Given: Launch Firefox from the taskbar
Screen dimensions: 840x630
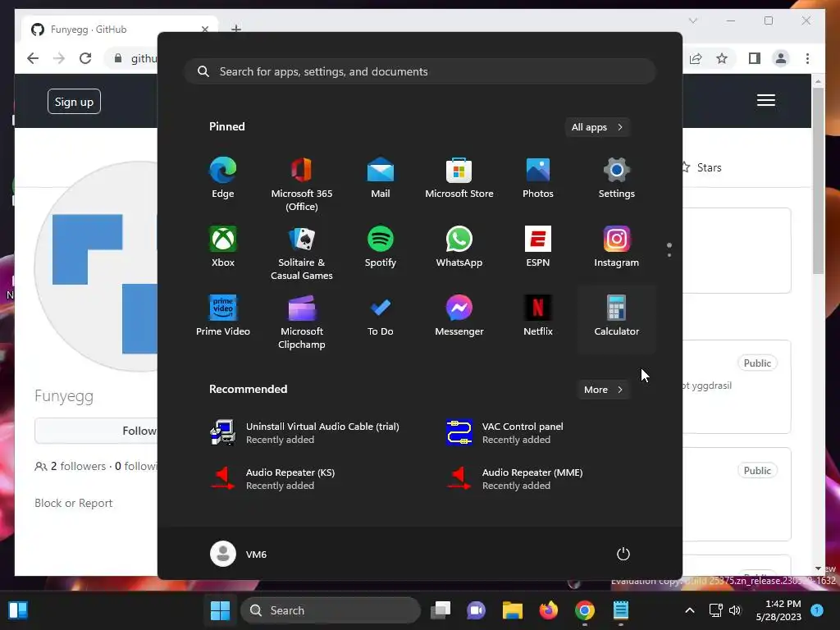Looking at the screenshot, I should (549, 610).
